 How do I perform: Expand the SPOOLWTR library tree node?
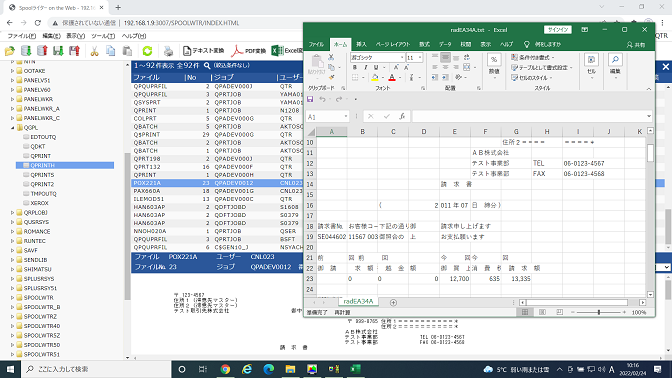(12, 297)
